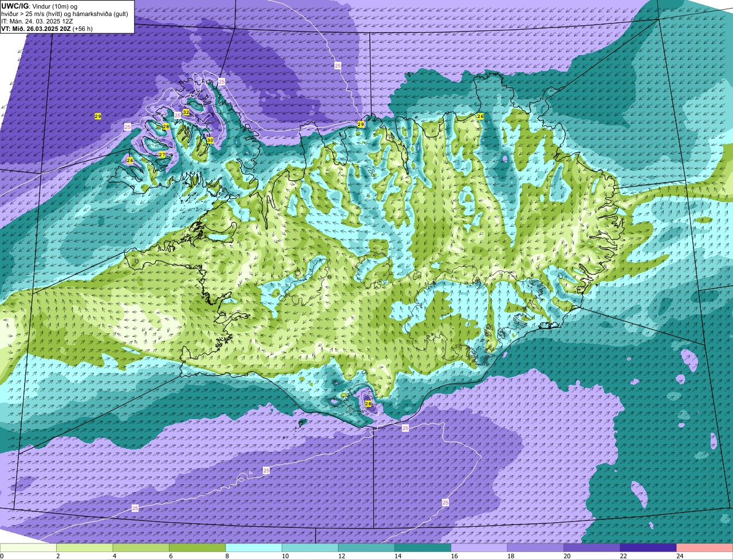
Task: Click the 2–4 m/s legend color segment
Action: pyautogui.click(x=85, y=547)
